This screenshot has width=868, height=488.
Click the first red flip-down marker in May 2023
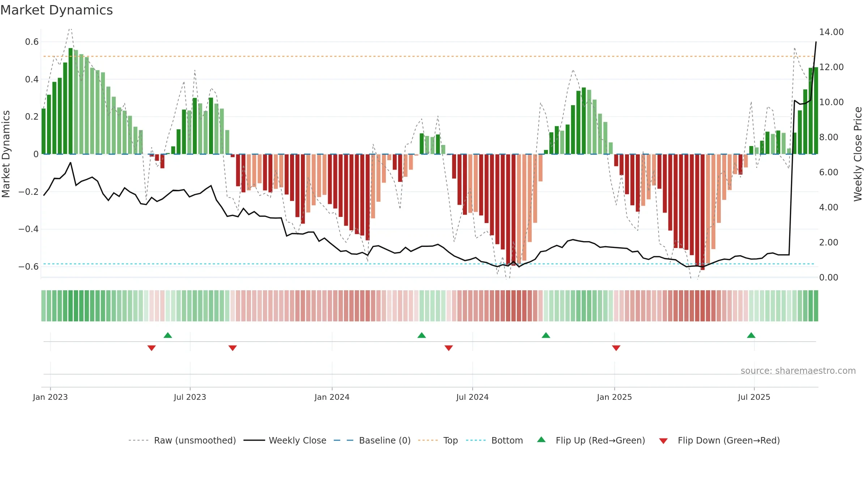(x=152, y=348)
